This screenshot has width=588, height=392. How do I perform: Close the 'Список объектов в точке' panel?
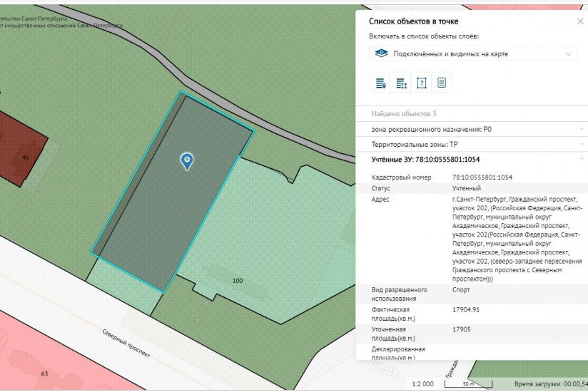[580, 21]
